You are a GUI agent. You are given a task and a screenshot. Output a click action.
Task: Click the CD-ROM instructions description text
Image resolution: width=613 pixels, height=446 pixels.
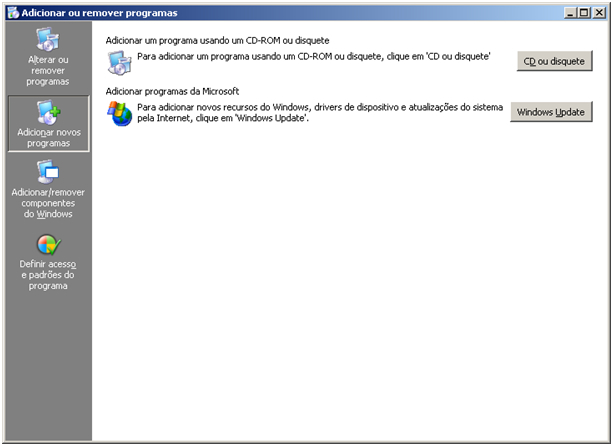(x=313, y=59)
